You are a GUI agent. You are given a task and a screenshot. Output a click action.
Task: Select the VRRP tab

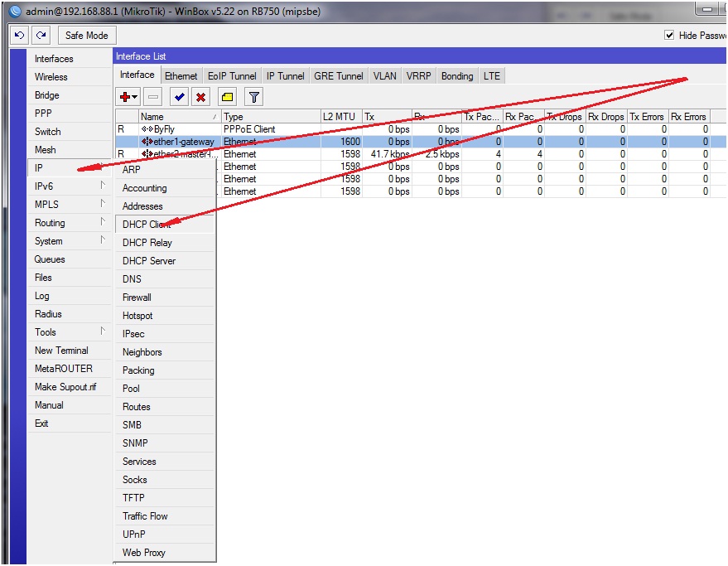point(418,75)
